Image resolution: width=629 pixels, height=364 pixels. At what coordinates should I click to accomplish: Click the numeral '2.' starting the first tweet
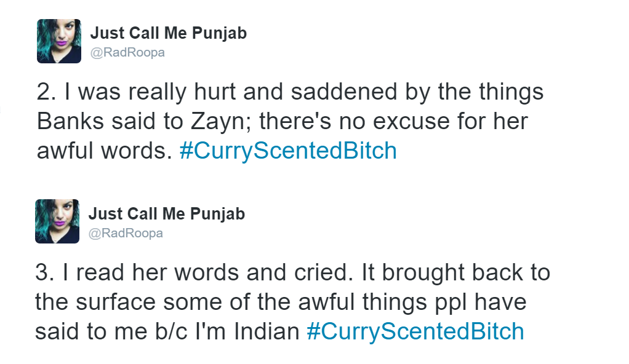click(x=47, y=92)
